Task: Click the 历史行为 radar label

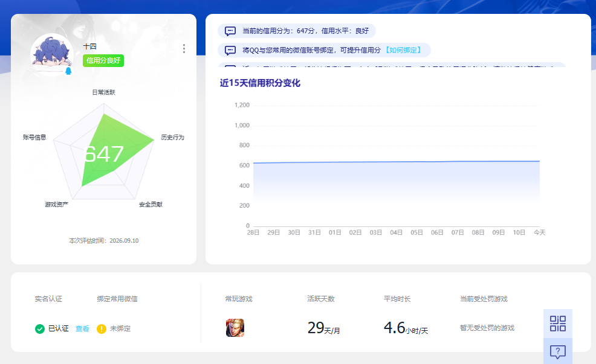Action: 172,138
